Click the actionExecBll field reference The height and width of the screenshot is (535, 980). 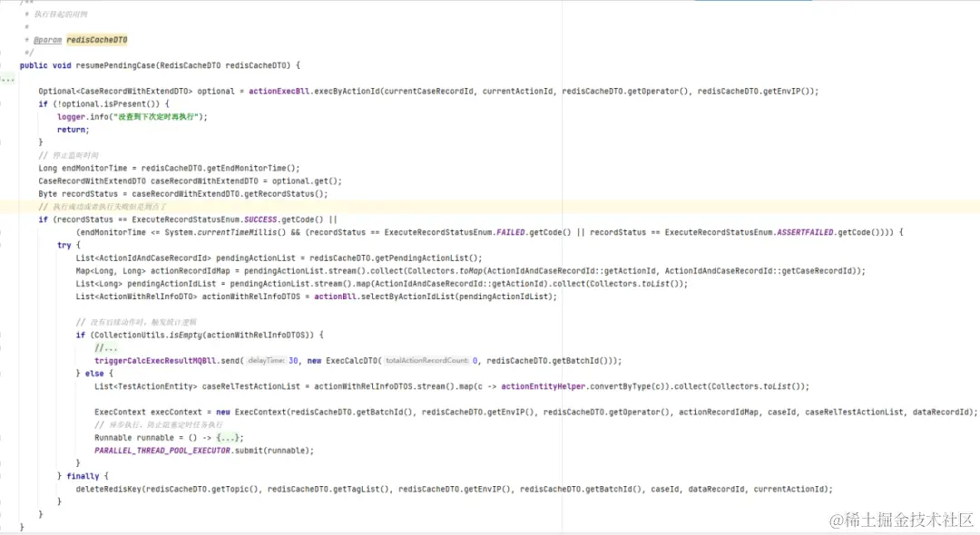tap(279, 92)
